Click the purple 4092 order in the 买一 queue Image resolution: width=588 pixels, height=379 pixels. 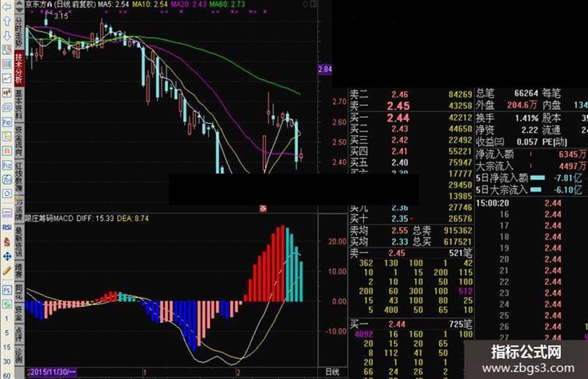pos(364,334)
